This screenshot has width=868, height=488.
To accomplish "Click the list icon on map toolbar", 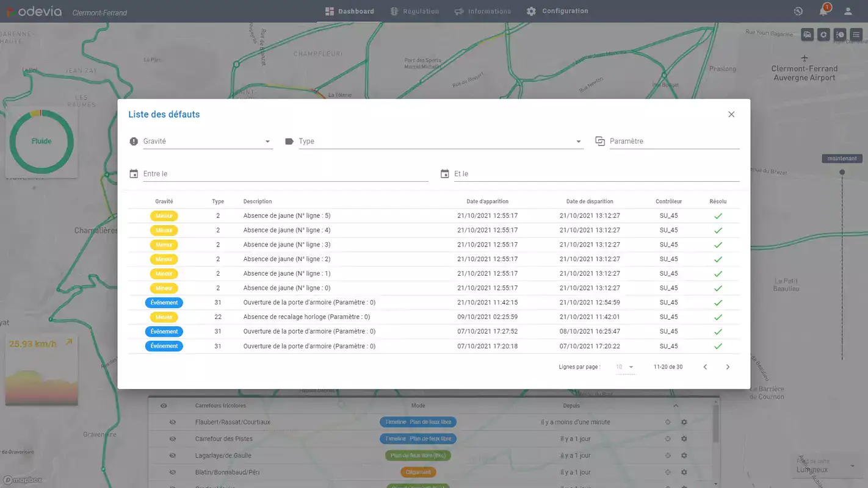I will [856, 35].
